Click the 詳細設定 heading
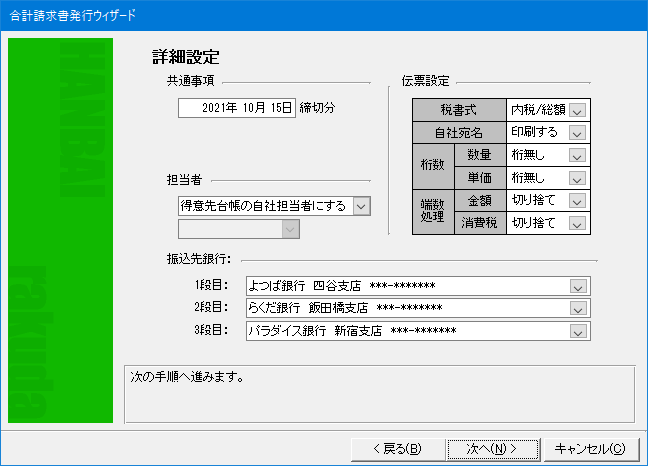This screenshot has height=466, width=648. tap(186, 57)
